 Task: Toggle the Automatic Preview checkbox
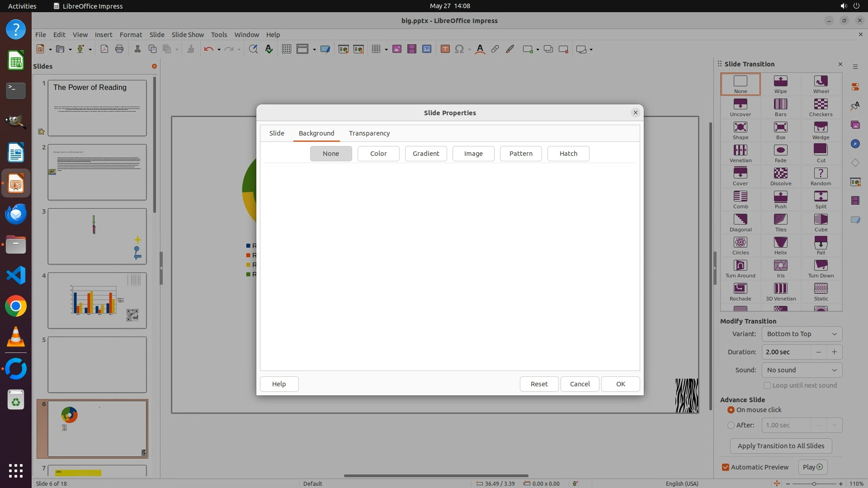pos(726,467)
